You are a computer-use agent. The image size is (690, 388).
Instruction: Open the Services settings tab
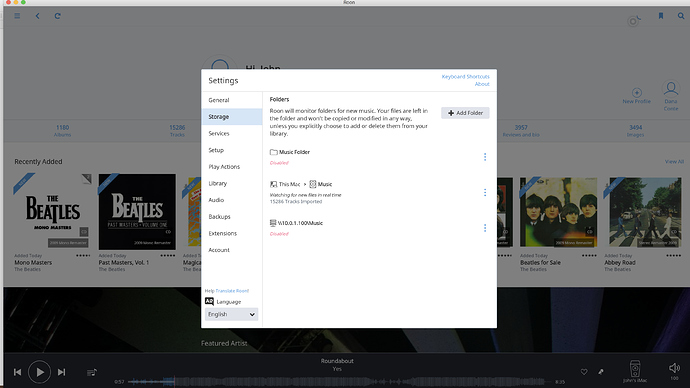(231, 133)
